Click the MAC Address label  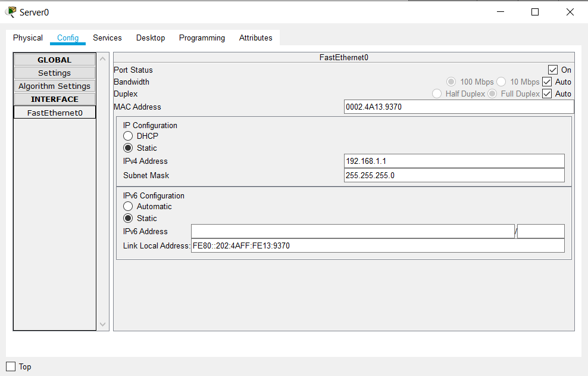(x=137, y=107)
